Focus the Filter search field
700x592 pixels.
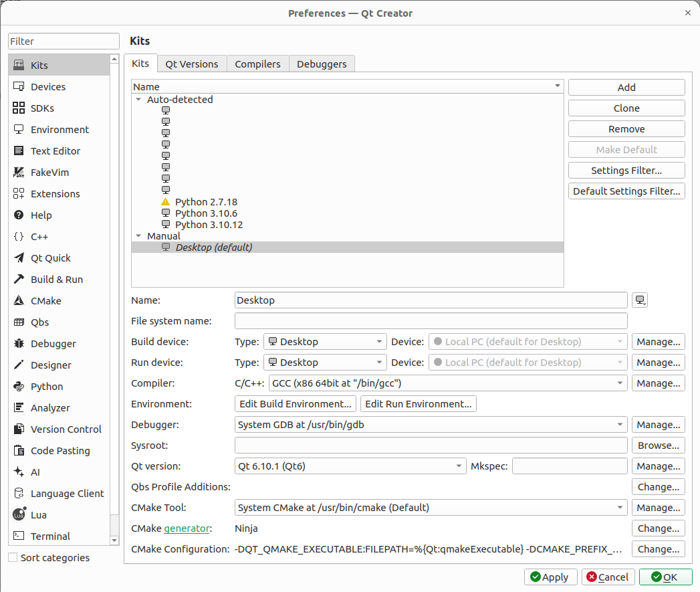pos(64,41)
